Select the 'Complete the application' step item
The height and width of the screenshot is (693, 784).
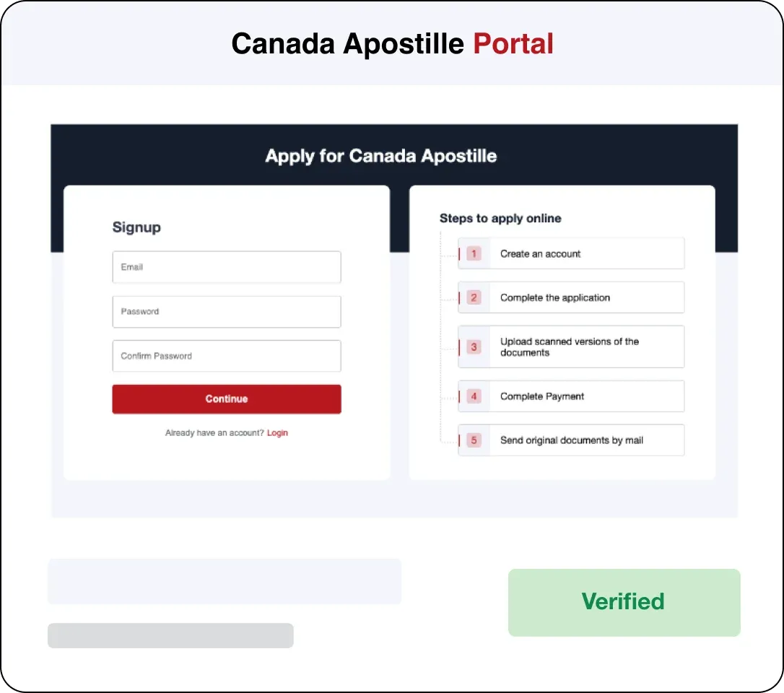(x=570, y=297)
